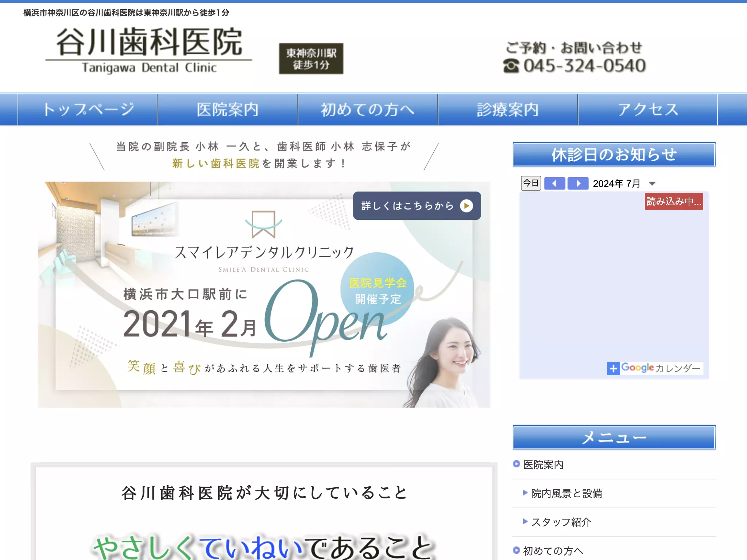The width and height of the screenshot is (747, 560).
Task: Click the 谷川歯科医院が大切にしていること heading
Action: pos(264,493)
